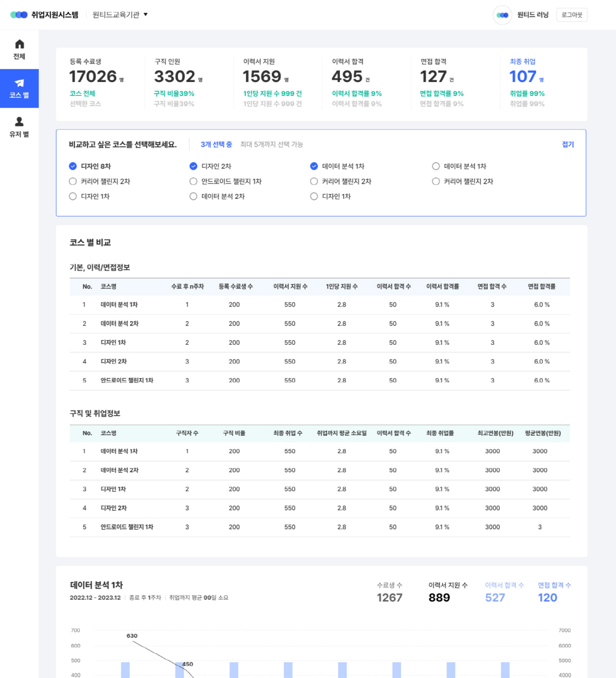Click the 코스 별 비교 section heading
The image size is (616, 678).
[x=90, y=242]
